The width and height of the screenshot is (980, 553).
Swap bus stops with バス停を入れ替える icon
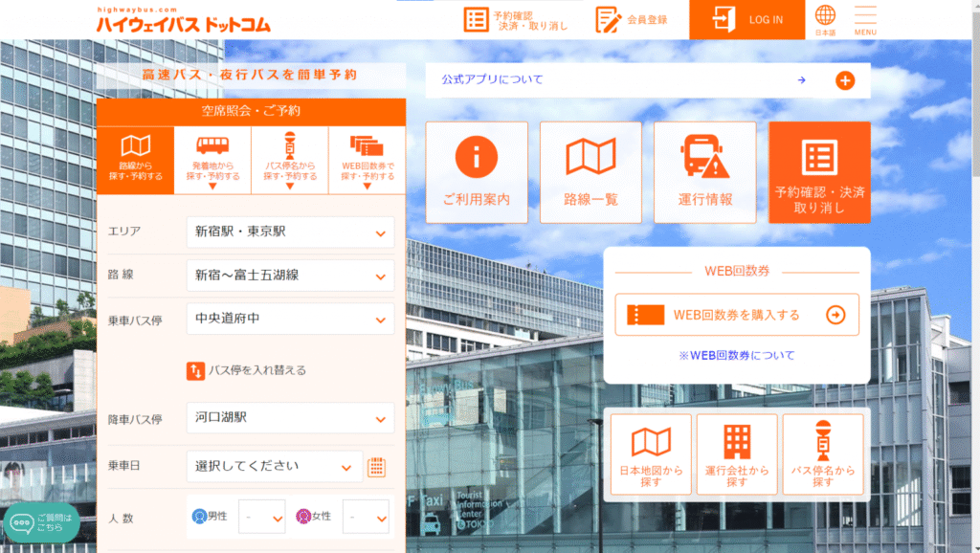[x=195, y=370]
